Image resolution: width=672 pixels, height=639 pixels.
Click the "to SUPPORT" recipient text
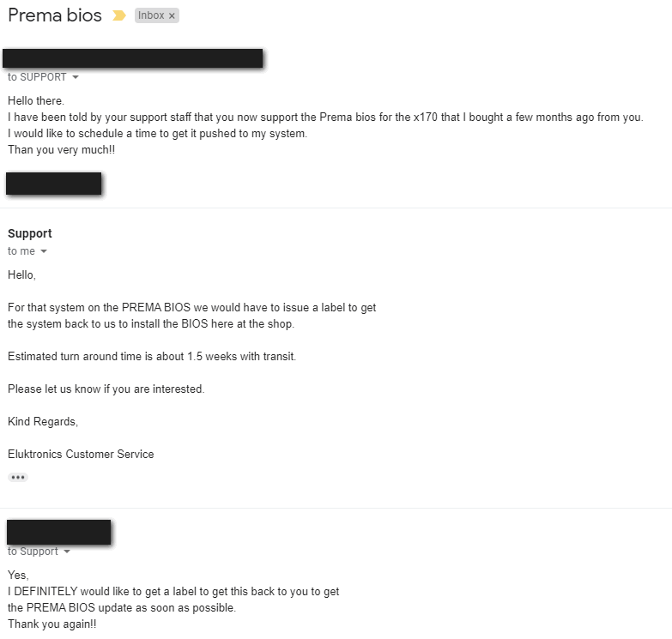click(37, 77)
